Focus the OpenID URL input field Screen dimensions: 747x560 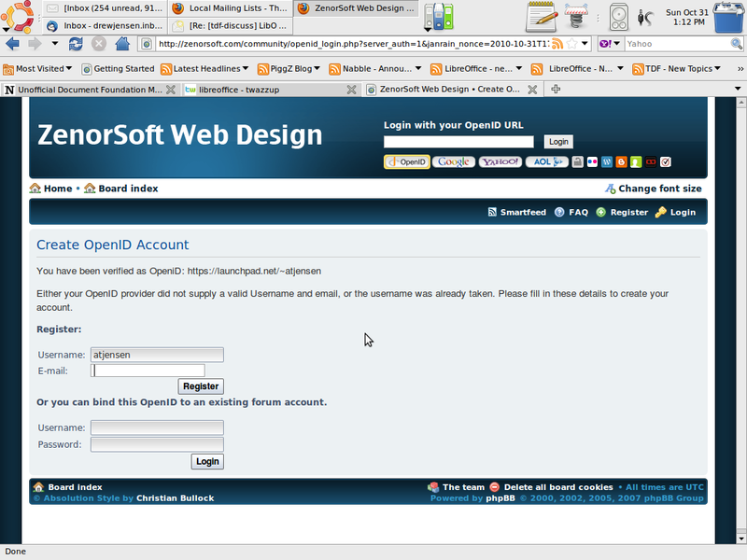click(x=458, y=142)
